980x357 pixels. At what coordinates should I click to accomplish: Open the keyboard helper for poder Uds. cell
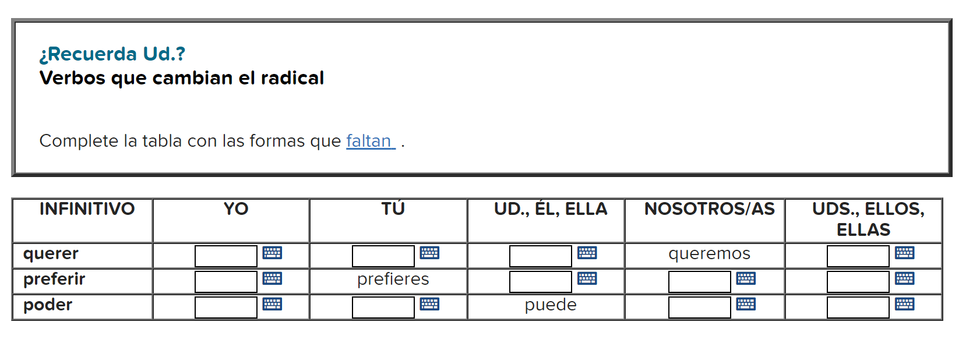point(904,303)
